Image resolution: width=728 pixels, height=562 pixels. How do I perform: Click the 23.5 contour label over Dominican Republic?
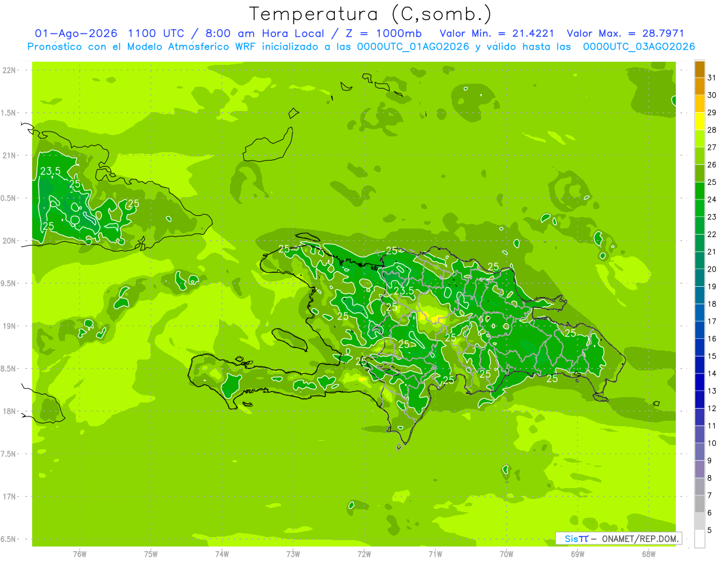(x=404, y=291)
